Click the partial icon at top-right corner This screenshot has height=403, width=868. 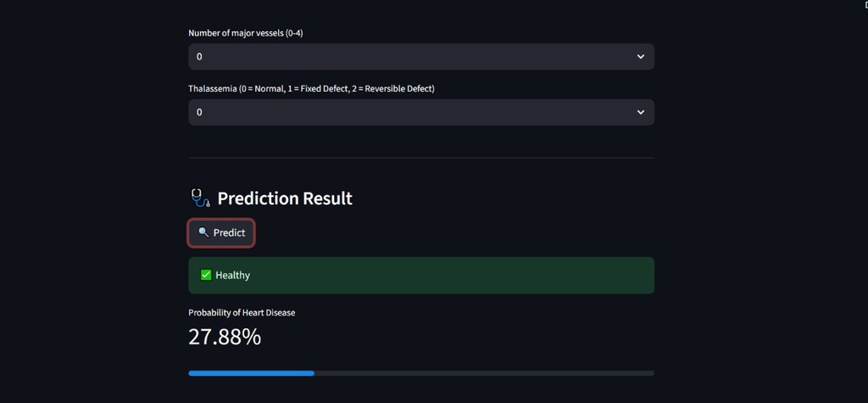pos(865,4)
